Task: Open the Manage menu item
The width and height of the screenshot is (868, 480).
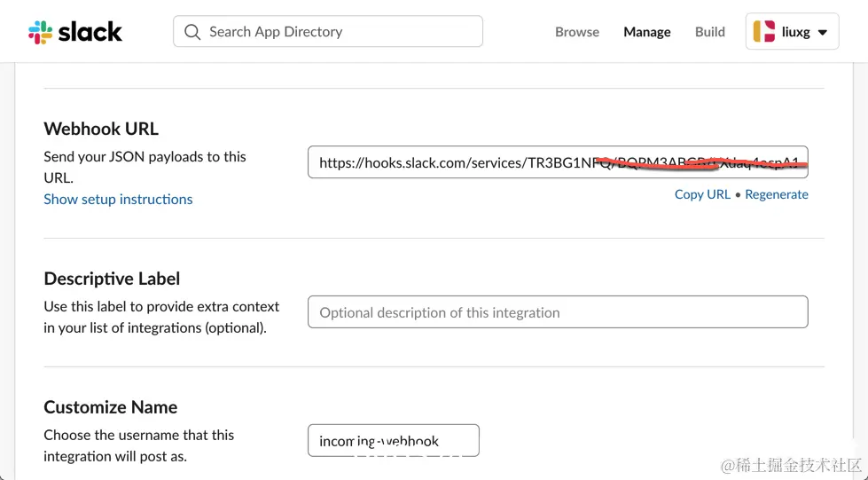Action: coord(646,32)
